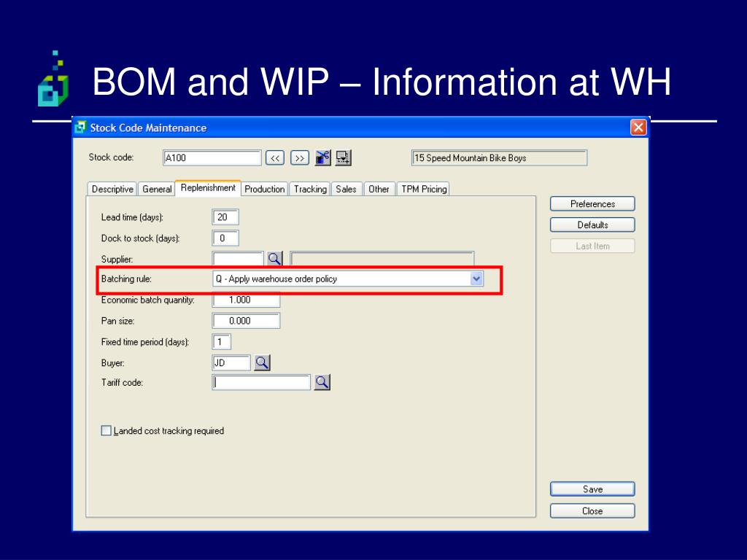Go to next stock code button
Viewport: 747px width, 560px height.
300,158
